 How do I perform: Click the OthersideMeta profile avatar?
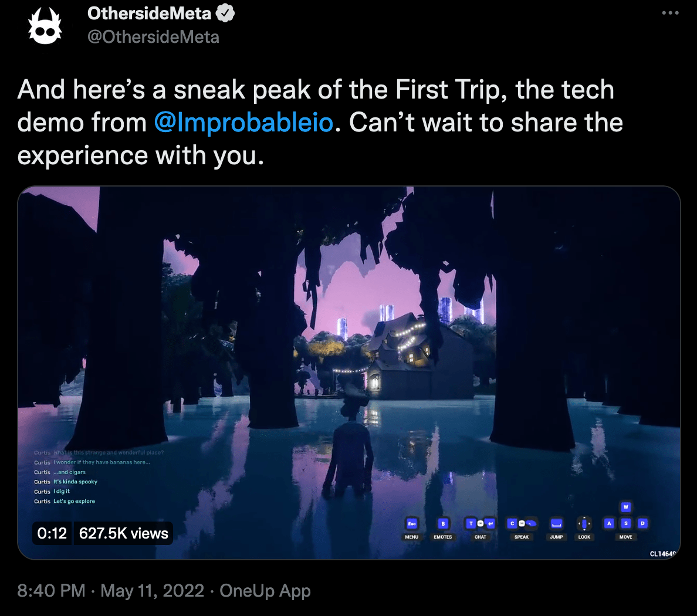45,26
